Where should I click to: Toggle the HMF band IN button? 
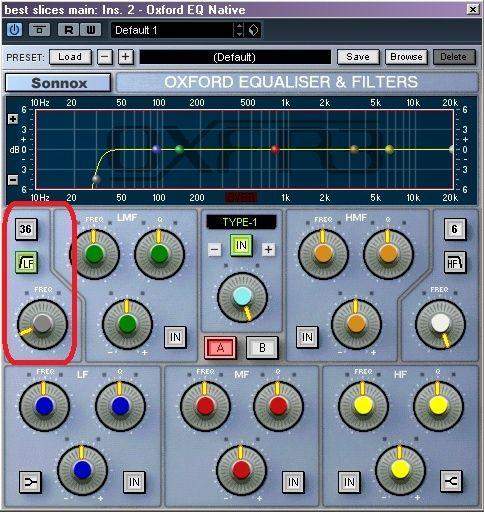pyautogui.click(x=307, y=337)
